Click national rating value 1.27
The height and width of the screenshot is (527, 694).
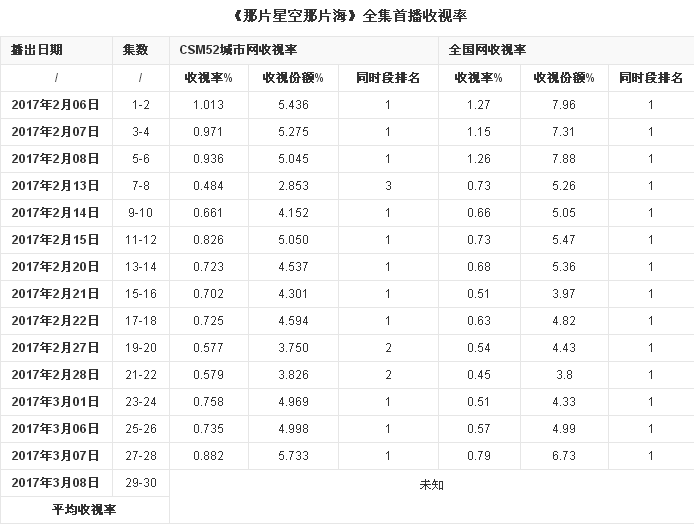(479, 105)
